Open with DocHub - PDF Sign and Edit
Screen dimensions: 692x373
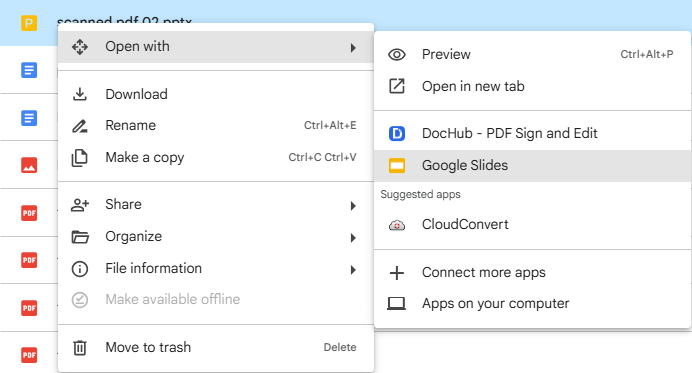pyautogui.click(x=533, y=133)
